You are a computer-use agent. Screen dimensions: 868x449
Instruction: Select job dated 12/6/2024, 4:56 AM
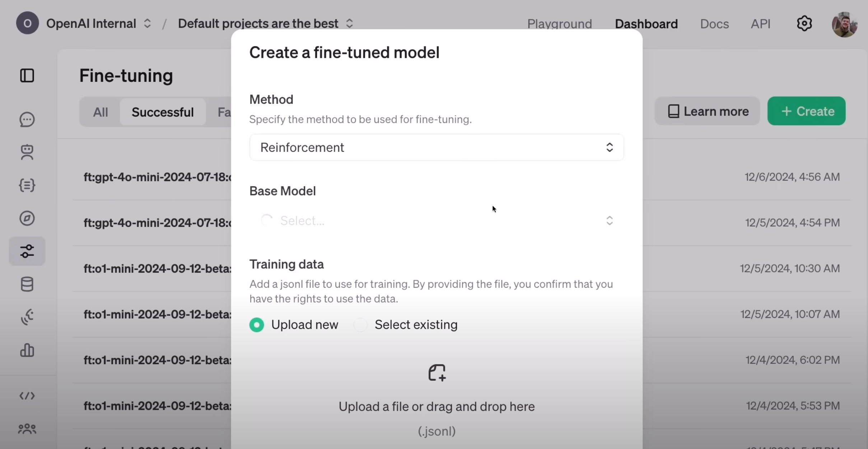[x=792, y=177]
